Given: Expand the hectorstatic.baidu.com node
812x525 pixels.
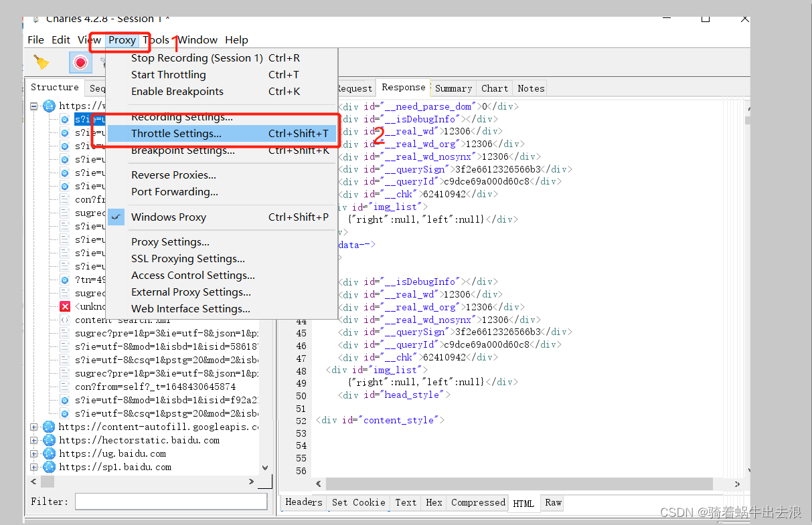Looking at the screenshot, I should [x=33, y=440].
